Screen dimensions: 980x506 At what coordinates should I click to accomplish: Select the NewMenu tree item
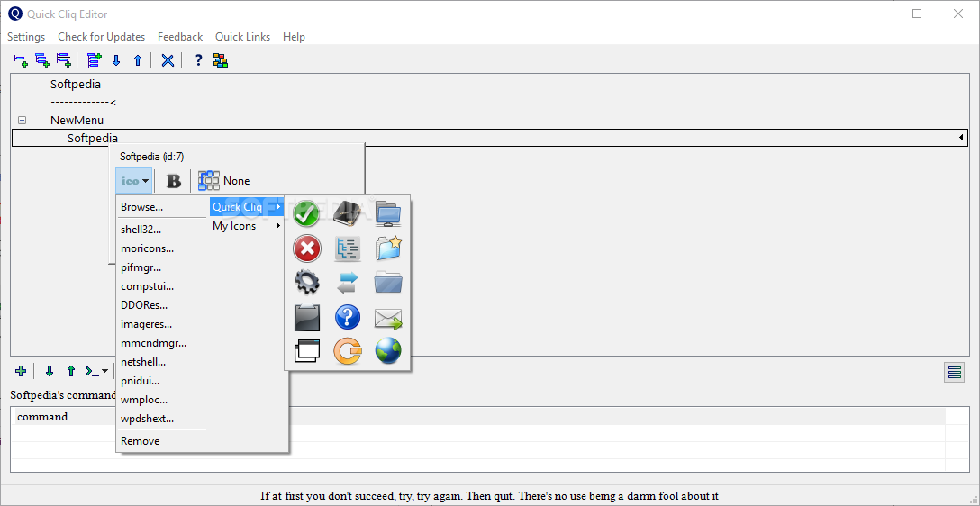click(x=77, y=120)
